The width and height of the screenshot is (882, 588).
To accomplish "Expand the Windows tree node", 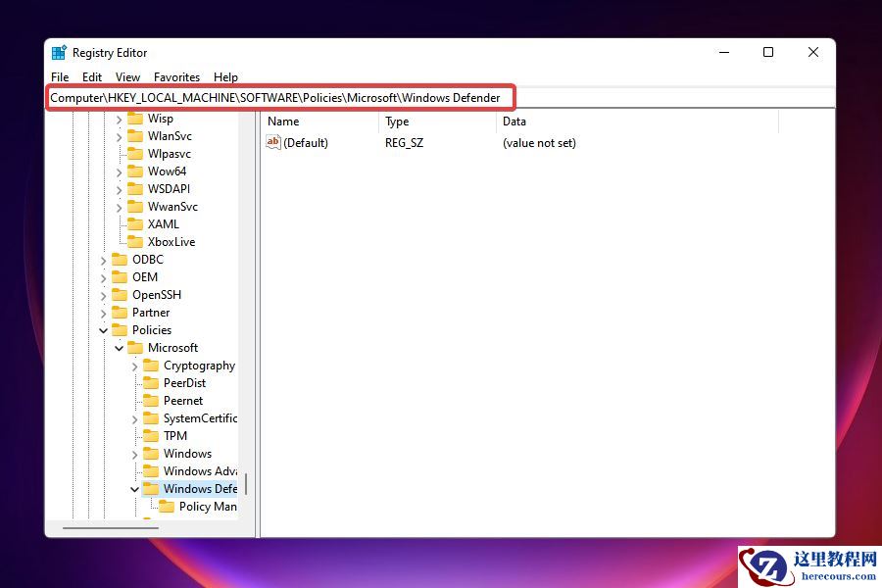I will [x=135, y=453].
